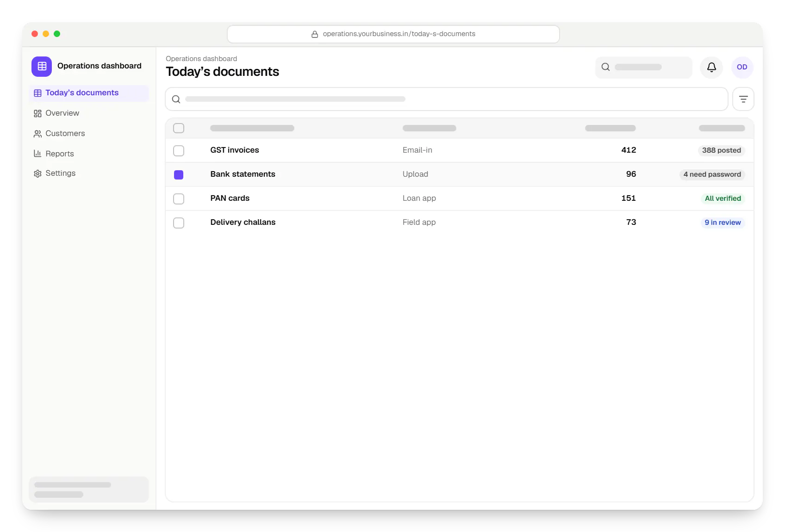Focus the top-right header search box
The image size is (785, 532).
pos(644,67)
